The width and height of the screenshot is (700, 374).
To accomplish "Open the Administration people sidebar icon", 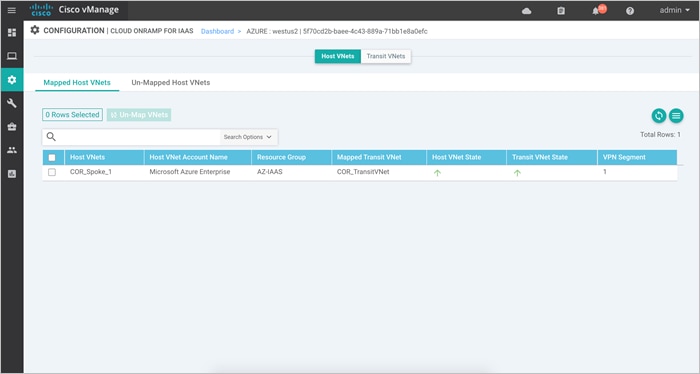I will (x=12, y=150).
